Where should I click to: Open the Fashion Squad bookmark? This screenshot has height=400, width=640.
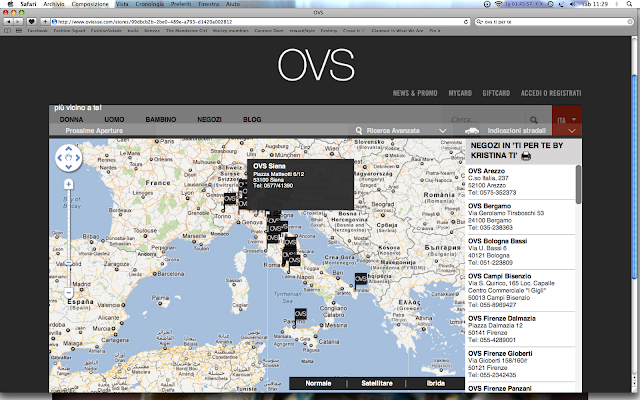tap(69, 31)
